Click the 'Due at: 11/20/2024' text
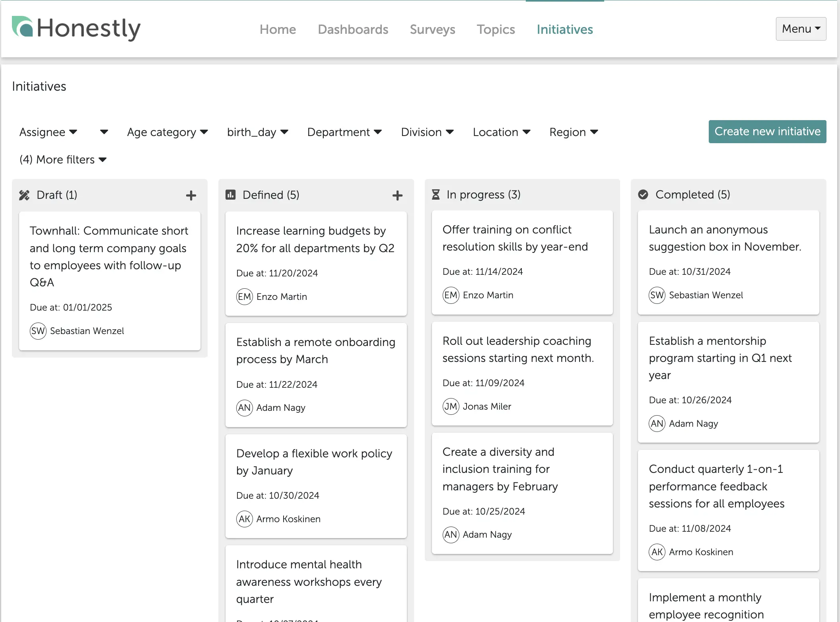The width and height of the screenshot is (840, 622). coord(277,273)
